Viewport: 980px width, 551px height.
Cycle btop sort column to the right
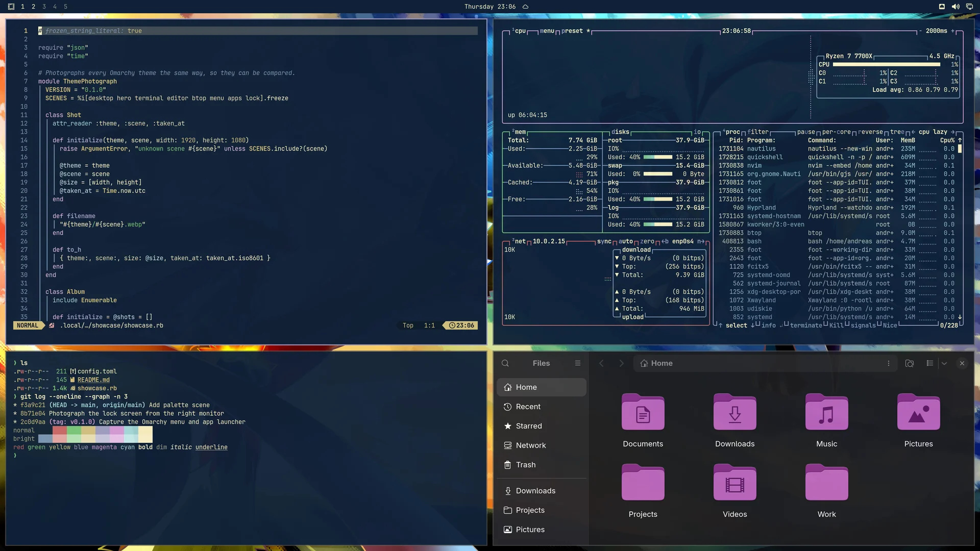tap(952, 132)
